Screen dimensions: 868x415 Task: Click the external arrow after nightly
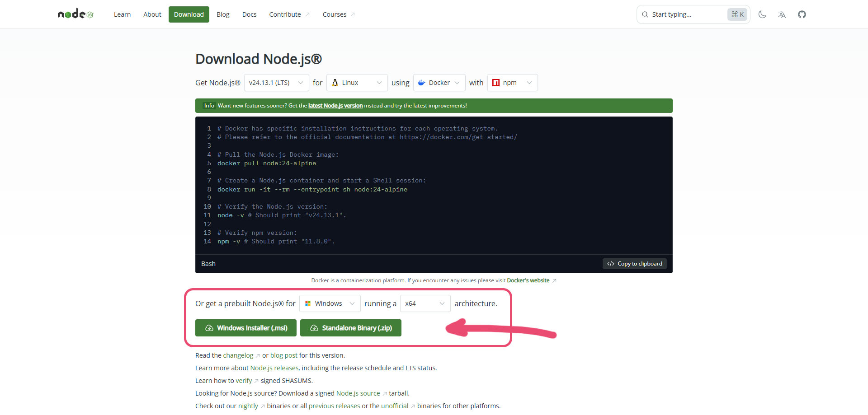click(x=263, y=406)
